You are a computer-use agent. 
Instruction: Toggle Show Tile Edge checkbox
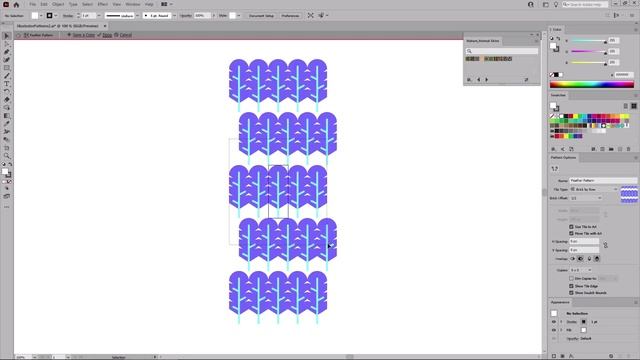tap(571, 286)
